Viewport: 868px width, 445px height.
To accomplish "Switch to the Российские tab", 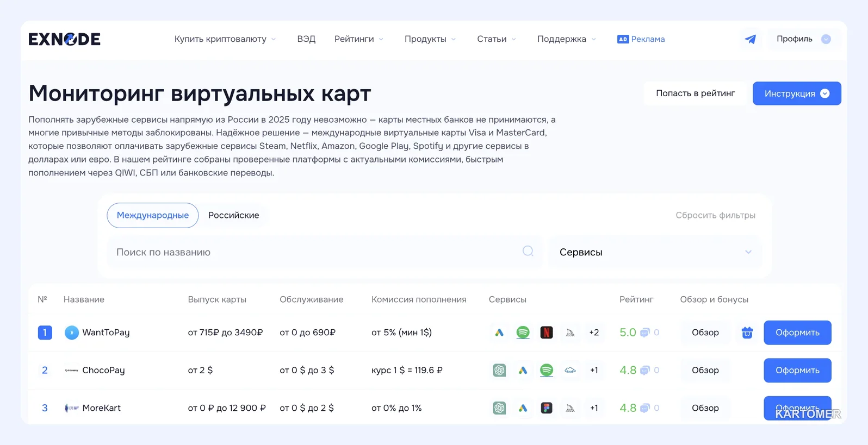I will click(x=234, y=215).
